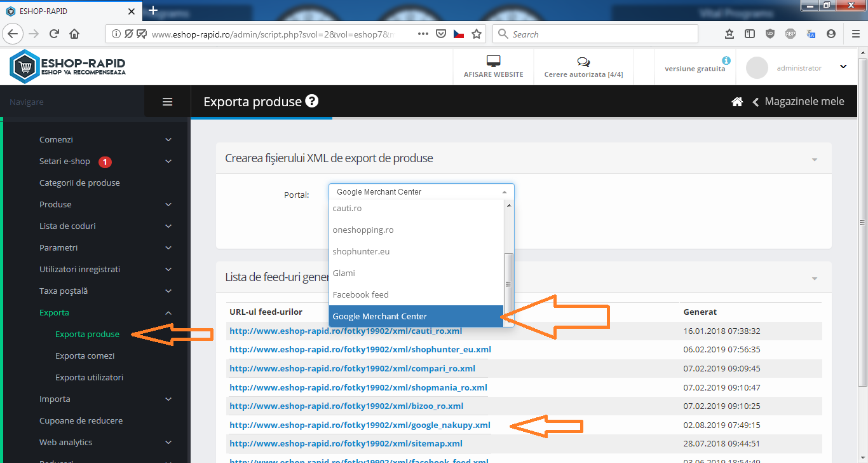Screen dimensions: 868x463
Task: Click the bizoo_ro.xml feed link
Action: click(x=346, y=406)
